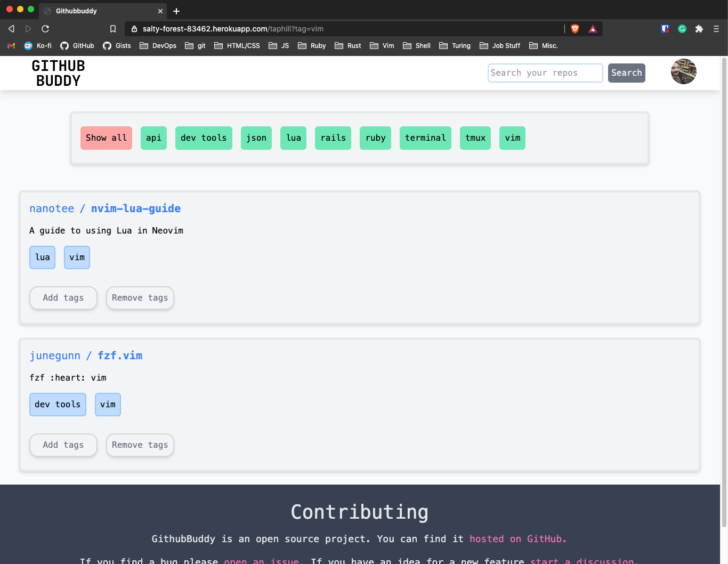Open the hosted on GitHub link

click(x=518, y=539)
